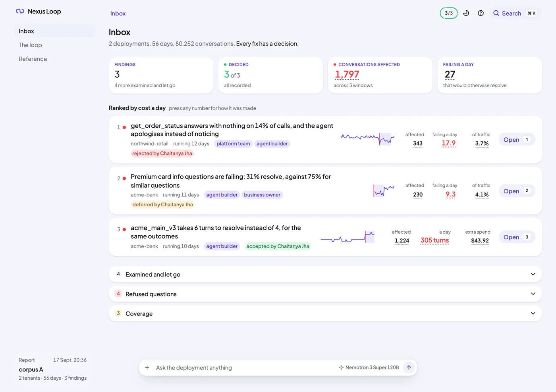Click the sparkline chart for Premium card info
This screenshot has width=556, height=392.
point(384,190)
